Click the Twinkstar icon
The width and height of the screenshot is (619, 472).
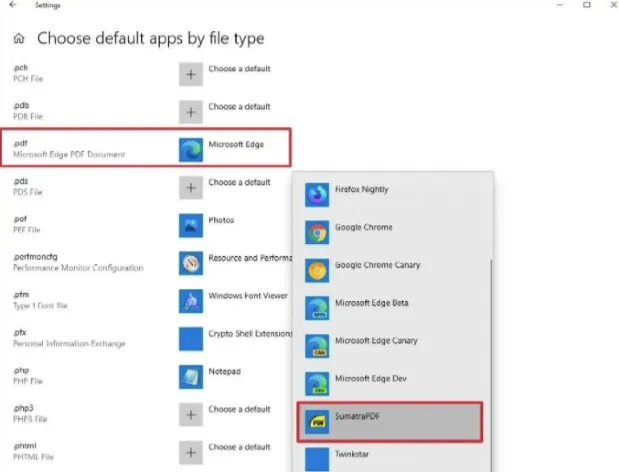(317, 459)
